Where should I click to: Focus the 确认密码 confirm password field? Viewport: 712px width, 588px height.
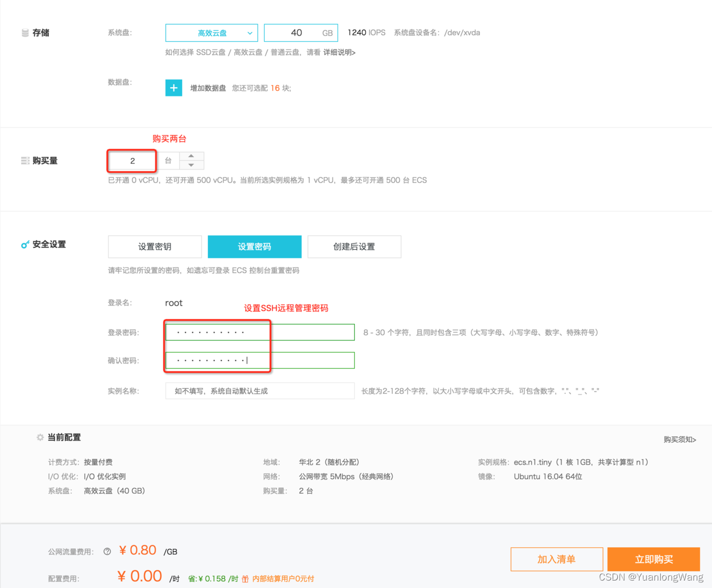point(260,361)
